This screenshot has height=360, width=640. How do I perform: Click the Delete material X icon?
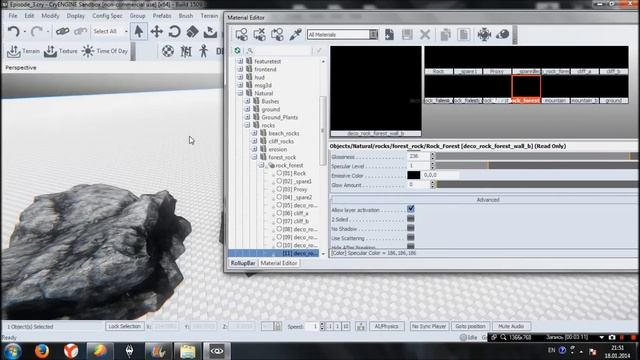(x=425, y=34)
